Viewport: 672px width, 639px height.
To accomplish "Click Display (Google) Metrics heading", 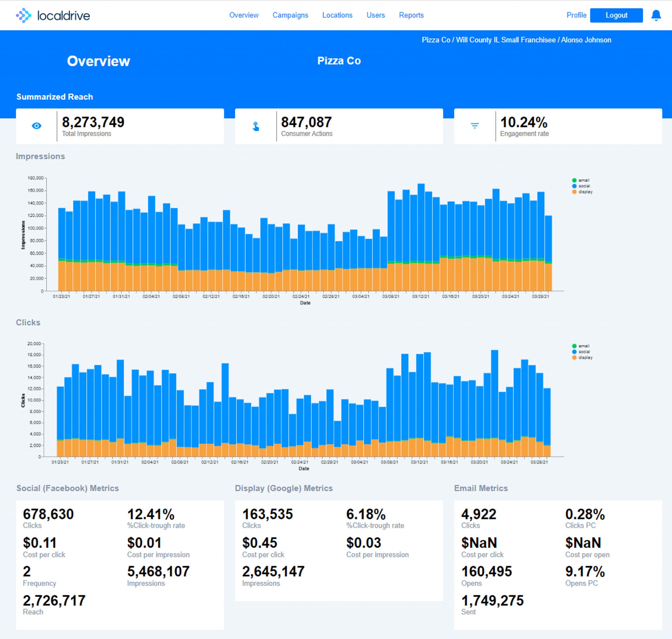I will pyautogui.click(x=284, y=488).
